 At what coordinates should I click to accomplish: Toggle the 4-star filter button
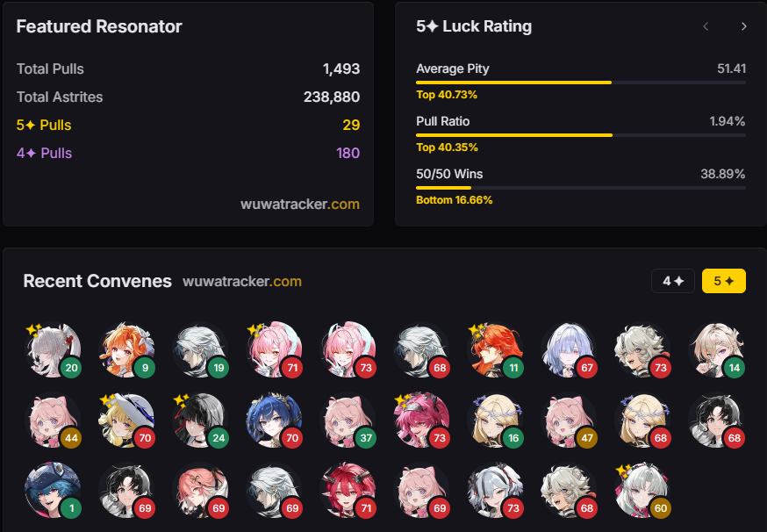tap(672, 281)
